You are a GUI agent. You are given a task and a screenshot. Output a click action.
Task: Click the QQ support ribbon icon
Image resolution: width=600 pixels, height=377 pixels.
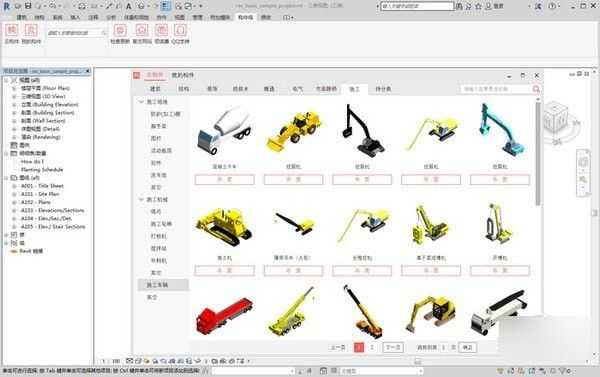click(180, 30)
